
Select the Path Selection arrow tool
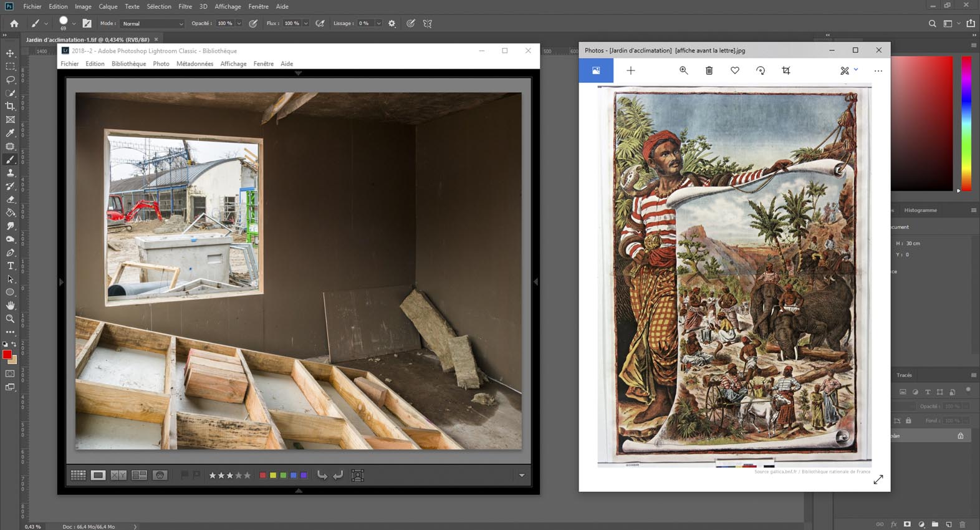click(x=10, y=279)
